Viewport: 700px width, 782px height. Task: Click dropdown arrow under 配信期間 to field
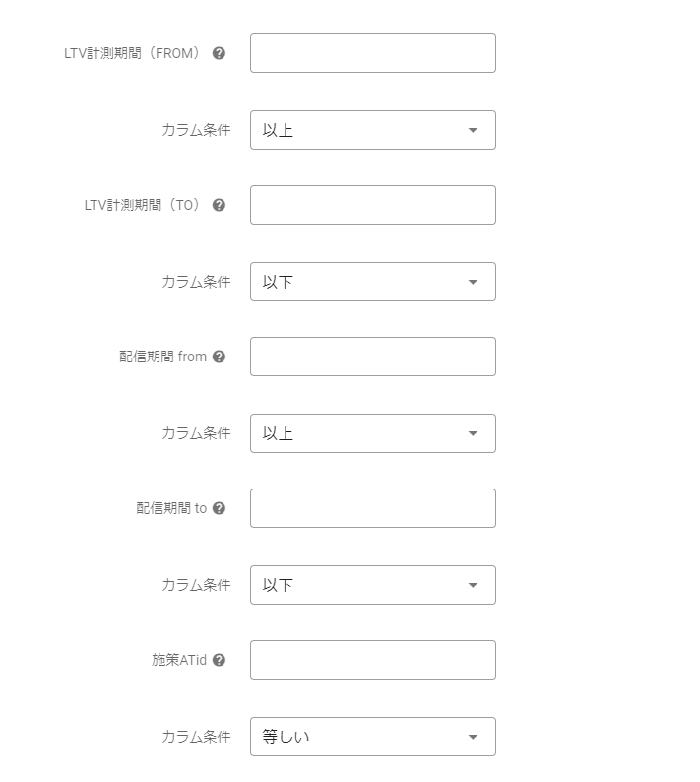pos(473,585)
